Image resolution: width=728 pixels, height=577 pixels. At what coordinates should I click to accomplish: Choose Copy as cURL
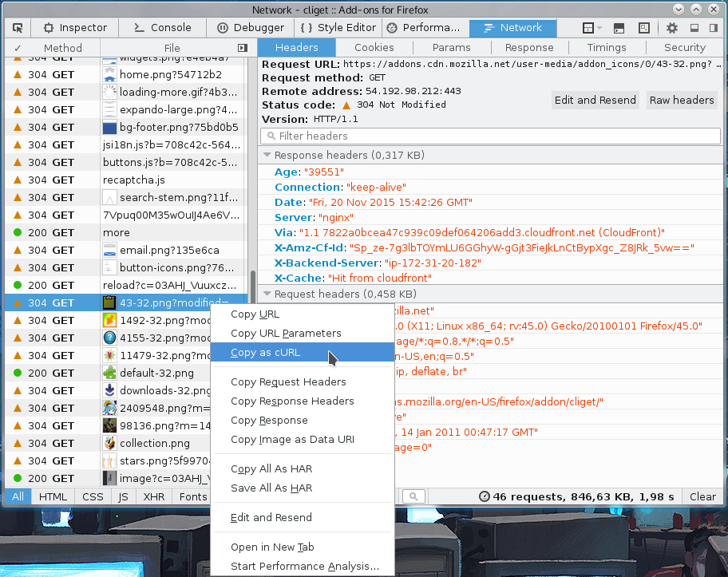[265, 352]
